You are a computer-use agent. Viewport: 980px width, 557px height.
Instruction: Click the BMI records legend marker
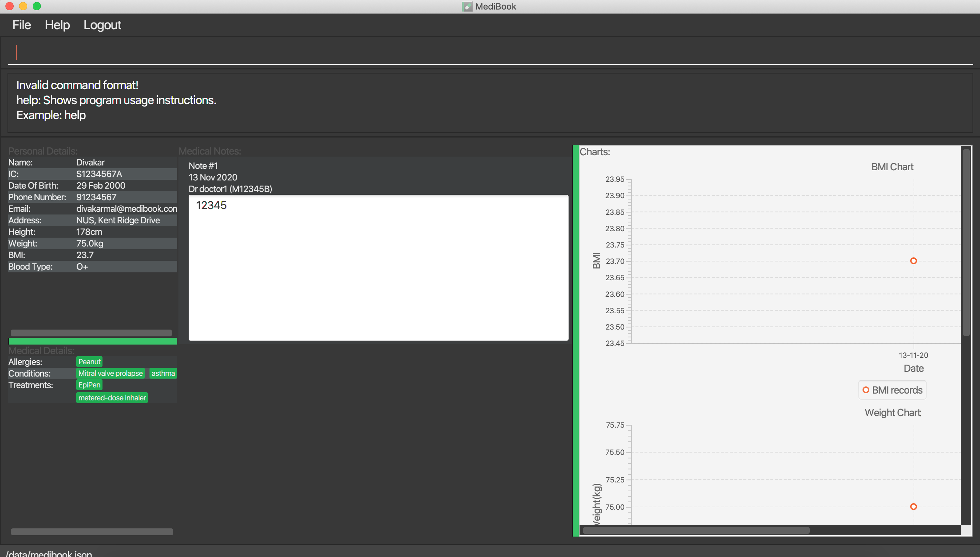pyautogui.click(x=866, y=390)
